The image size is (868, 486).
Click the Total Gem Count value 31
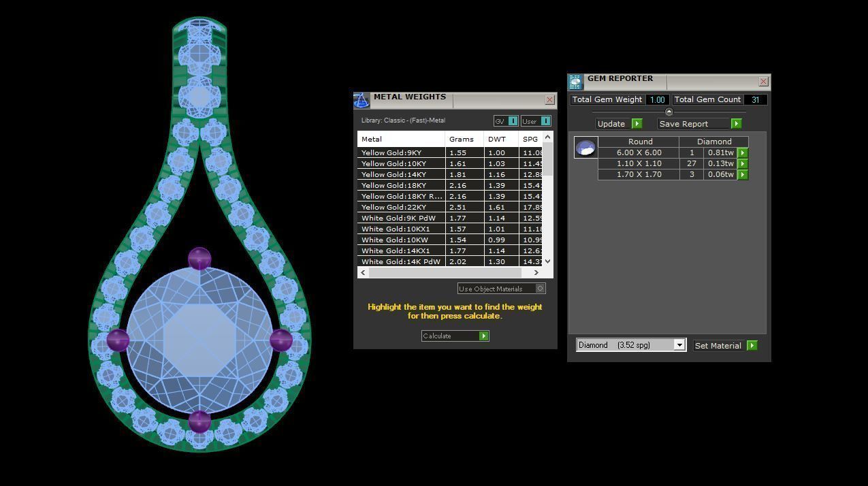[755, 99]
